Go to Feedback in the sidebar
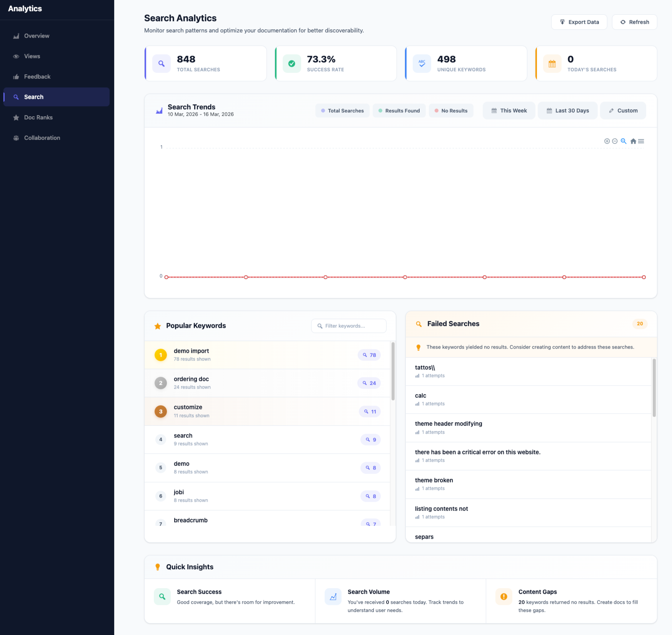The height and width of the screenshot is (635, 672). pos(37,77)
